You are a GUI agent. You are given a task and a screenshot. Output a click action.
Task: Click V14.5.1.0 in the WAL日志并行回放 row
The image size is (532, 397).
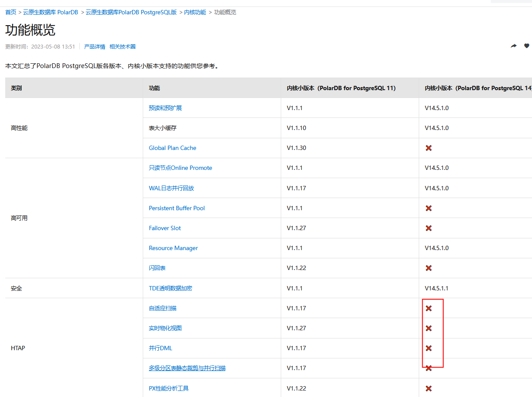(x=437, y=188)
